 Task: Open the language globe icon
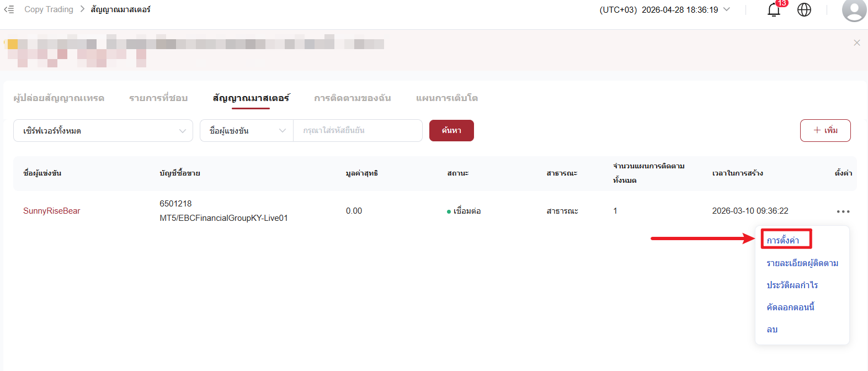tap(805, 9)
